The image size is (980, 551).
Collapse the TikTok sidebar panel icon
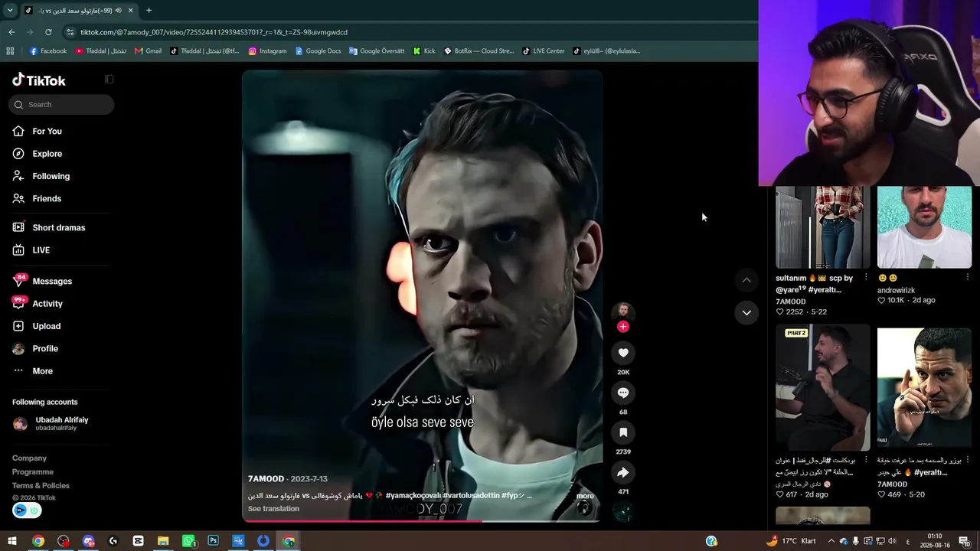coord(109,79)
